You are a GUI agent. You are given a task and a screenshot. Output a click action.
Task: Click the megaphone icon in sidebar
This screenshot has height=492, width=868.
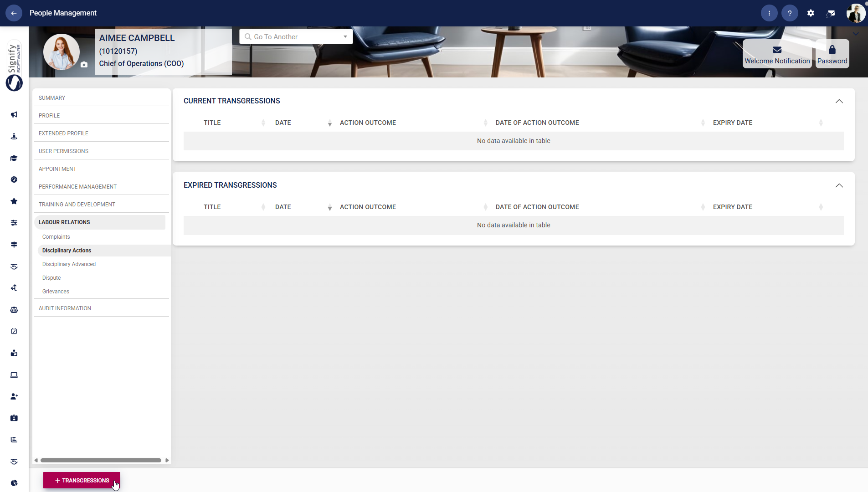pyautogui.click(x=14, y=115)
